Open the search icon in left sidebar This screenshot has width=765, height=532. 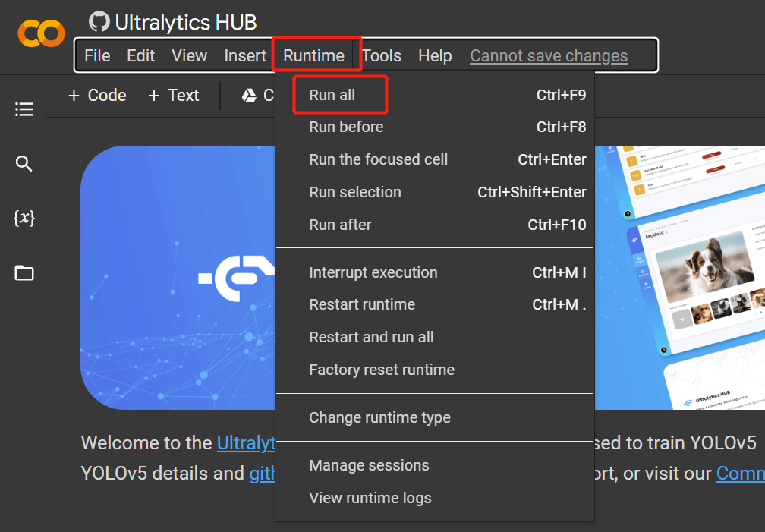tap(24, 163)
